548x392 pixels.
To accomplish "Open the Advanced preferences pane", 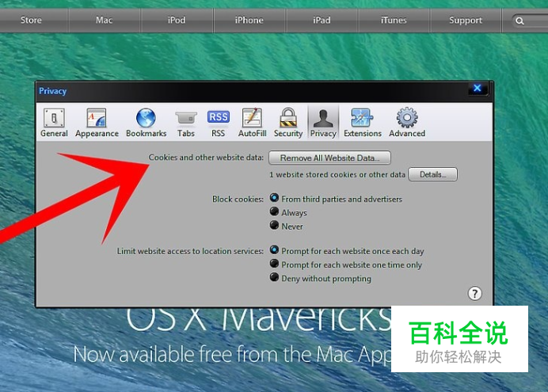I will tap(407, 123).
